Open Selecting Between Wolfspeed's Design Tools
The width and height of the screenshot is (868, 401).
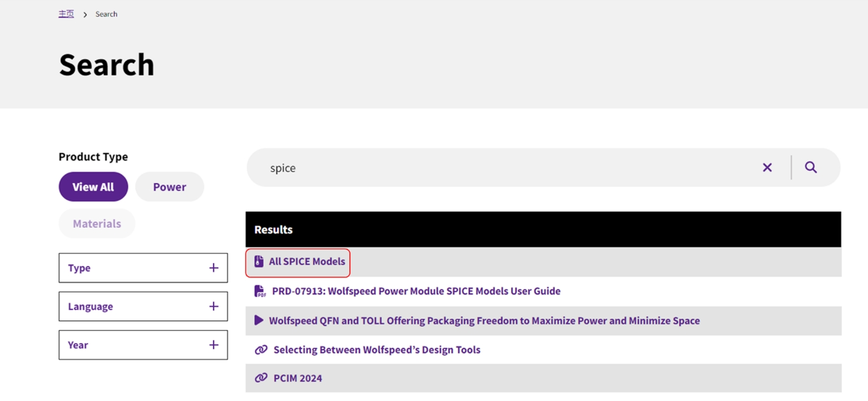pos(377,350)
